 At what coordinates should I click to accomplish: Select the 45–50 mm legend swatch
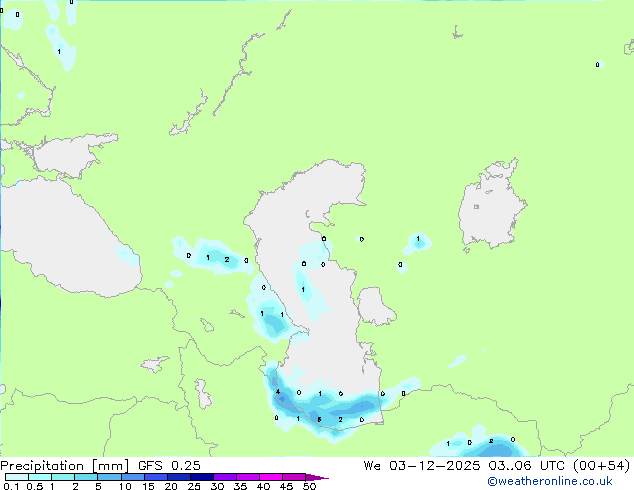coord(294,477)
